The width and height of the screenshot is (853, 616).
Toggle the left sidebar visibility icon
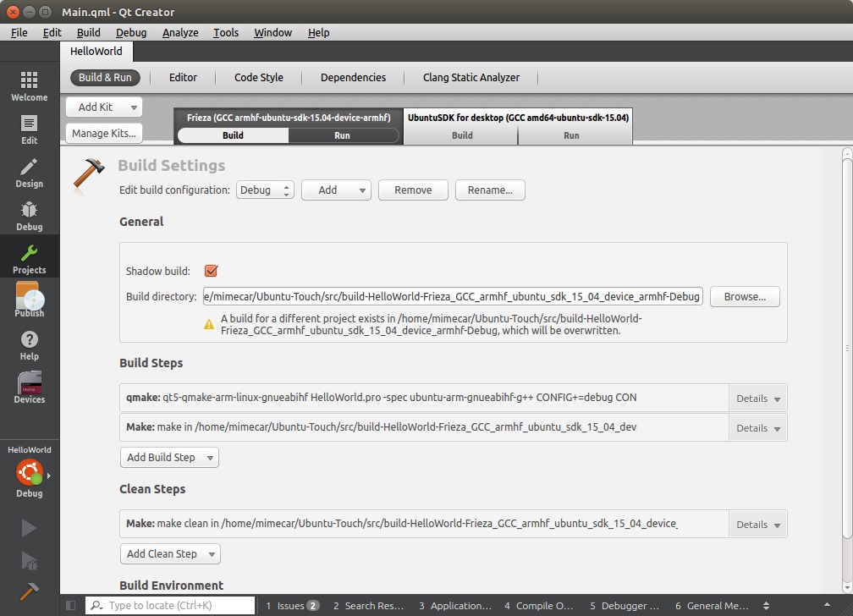coord(71,605)
